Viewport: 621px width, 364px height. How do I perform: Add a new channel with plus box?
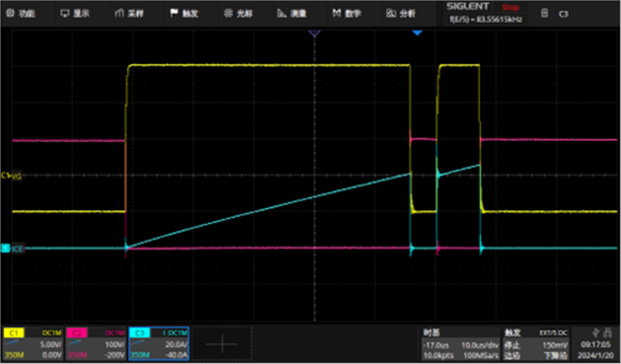pos(222,344)
